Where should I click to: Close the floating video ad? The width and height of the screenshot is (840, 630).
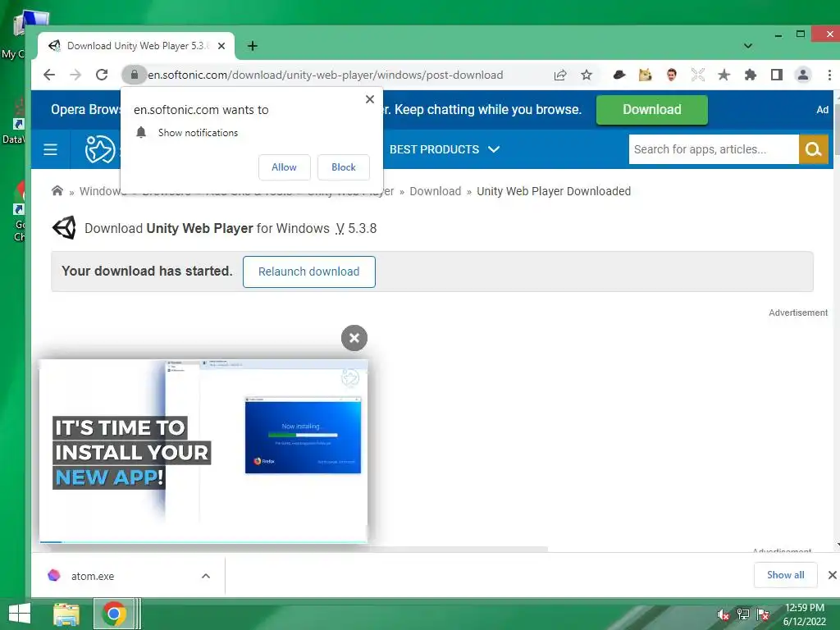[354, 338]
